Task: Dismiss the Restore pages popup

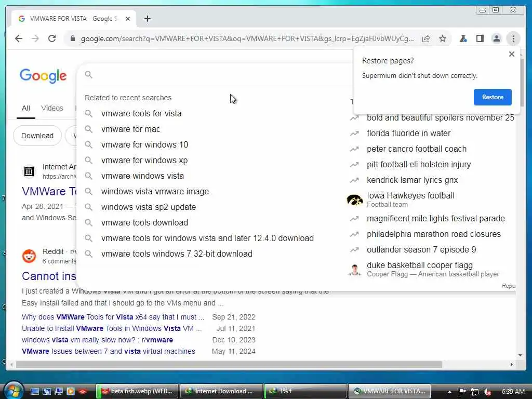Action: click(x=512, y=54)
